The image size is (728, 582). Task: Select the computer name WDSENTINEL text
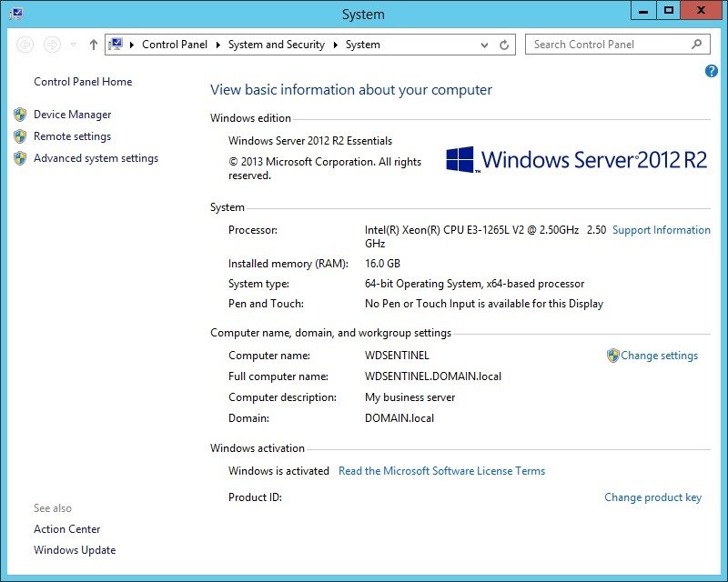(x=397, y=356)
